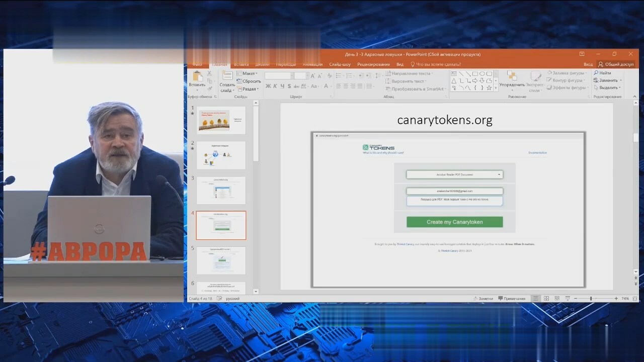Click the Format Painter brush icon
The image size is (644, 362).
click(x=209, y=88)
